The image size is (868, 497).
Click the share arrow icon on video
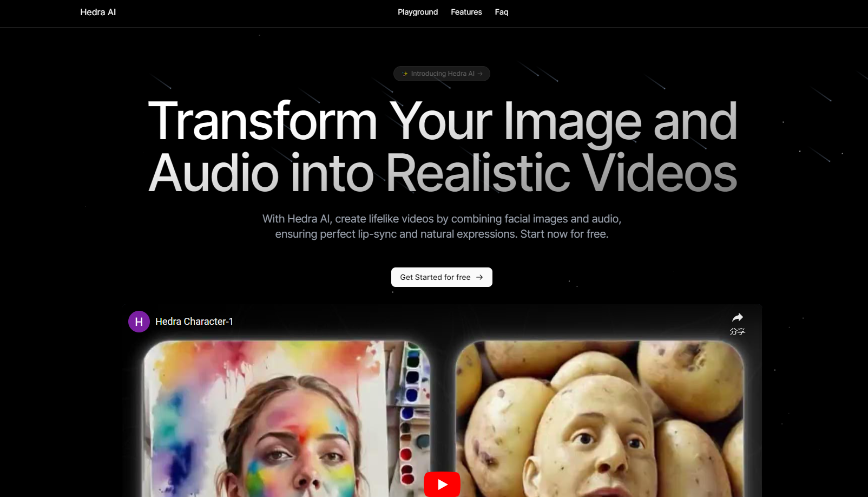click(x=737, y=318)
